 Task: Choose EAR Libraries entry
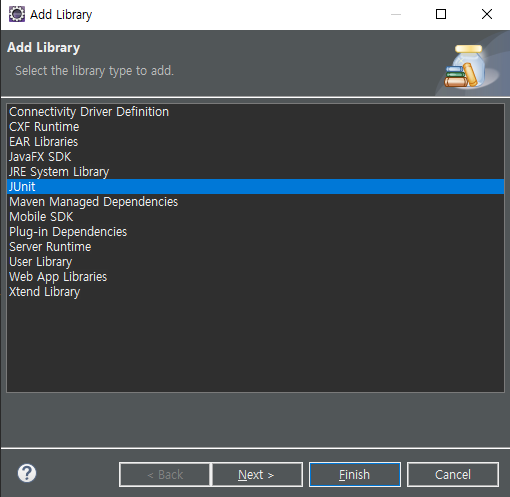(x=255, y=142)
